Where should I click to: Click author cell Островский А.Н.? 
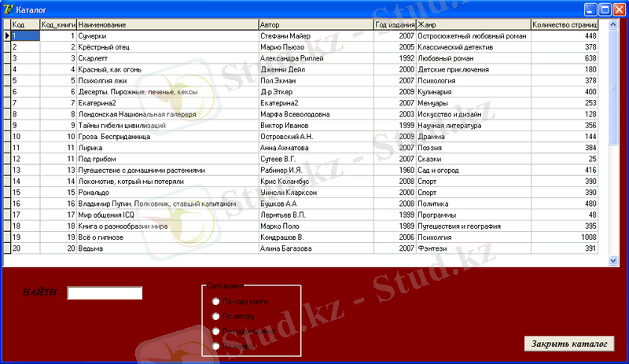coord(317,137)
